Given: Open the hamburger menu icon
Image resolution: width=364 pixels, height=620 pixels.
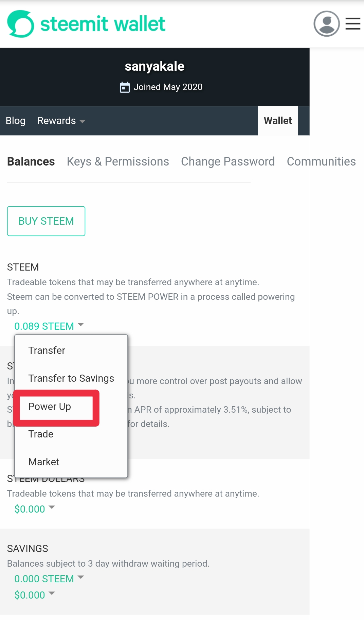Looking at the screenshot, I should click(353, 24).
